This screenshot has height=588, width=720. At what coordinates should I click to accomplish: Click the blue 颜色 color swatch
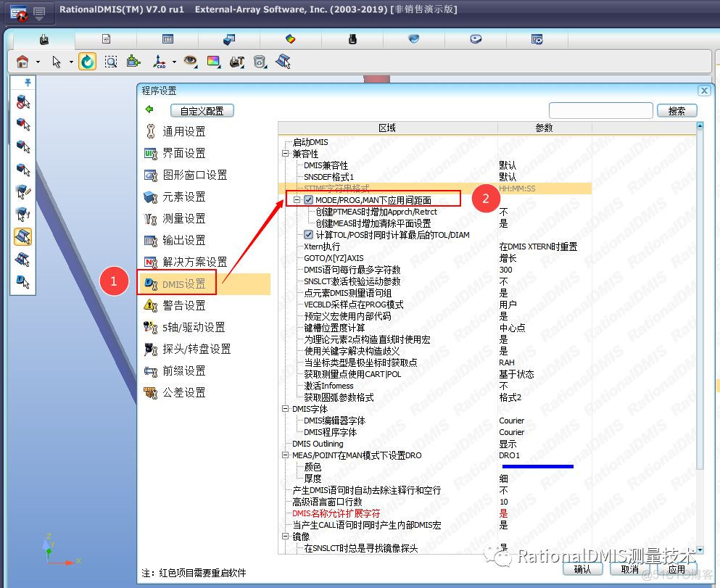click(538, 467)
